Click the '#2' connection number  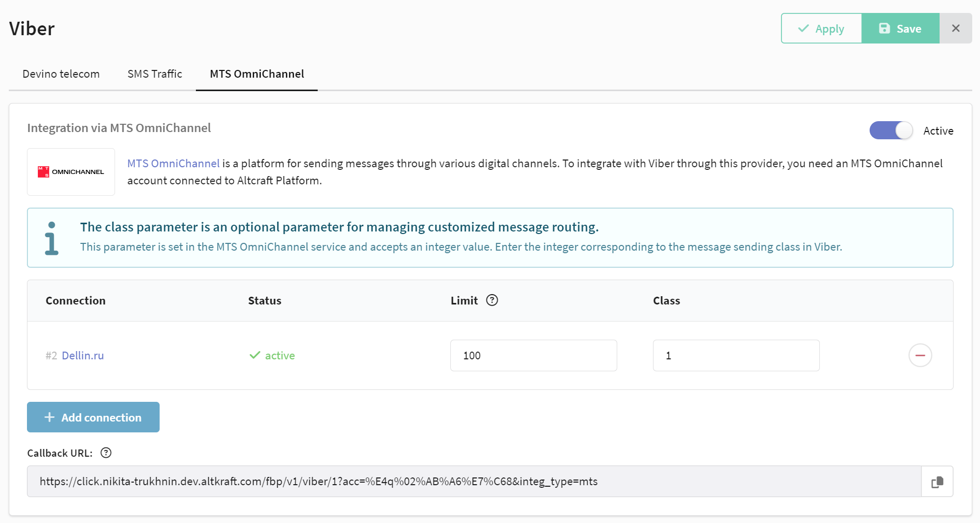click(x=51, y=356)
